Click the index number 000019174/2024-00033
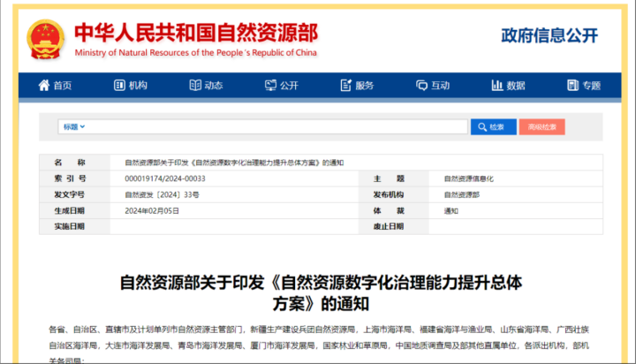Viewport: 636px width, 364px height. pyautogui.click(x=159, y=178)
